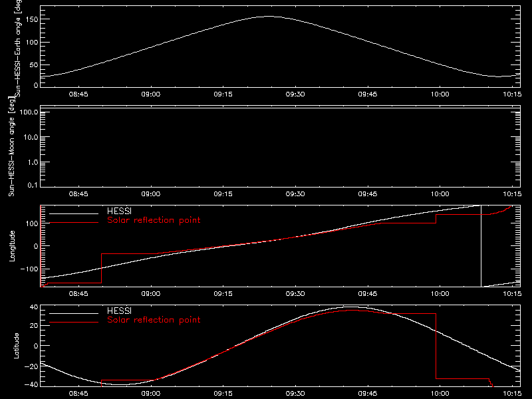Click red vertical drop near 10:00 in Latitude plot
Image resolution: width=532 pixels, height=399 pixels.
tap(436, 346)
